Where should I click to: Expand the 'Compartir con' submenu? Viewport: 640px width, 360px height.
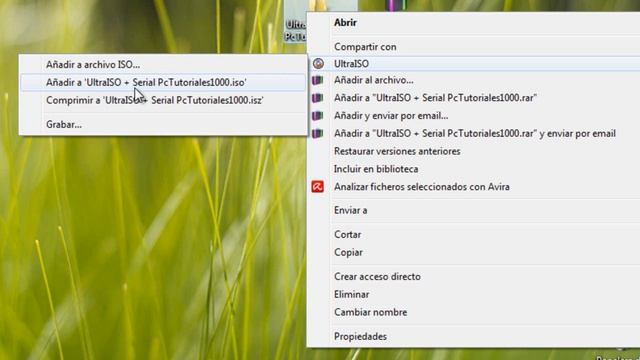coord(474,47)
